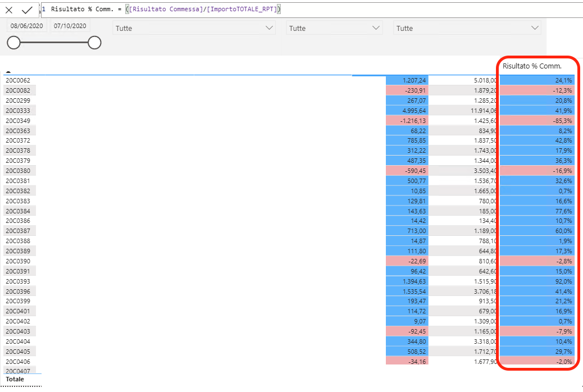Click the amount 11.914,06
The width and height of the screenshot is (583, 392).
[x=484, y=111]
